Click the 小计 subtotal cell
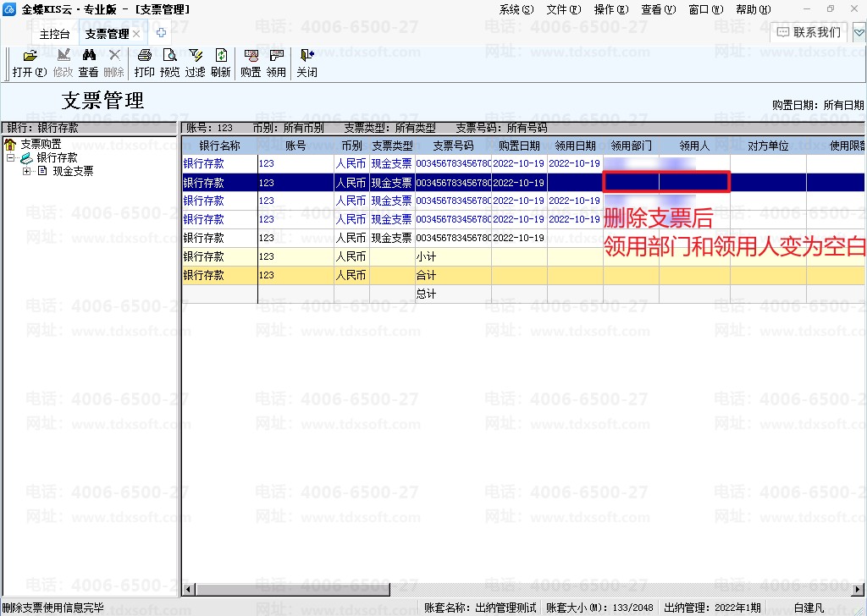Screen dimensions: 867x616 [453, 256]
